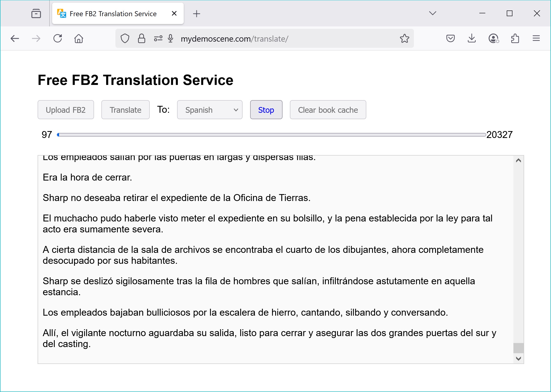Screen dimensions: 551x392
Task: Click the Clear book cache button
Action: tap(328, 110)
